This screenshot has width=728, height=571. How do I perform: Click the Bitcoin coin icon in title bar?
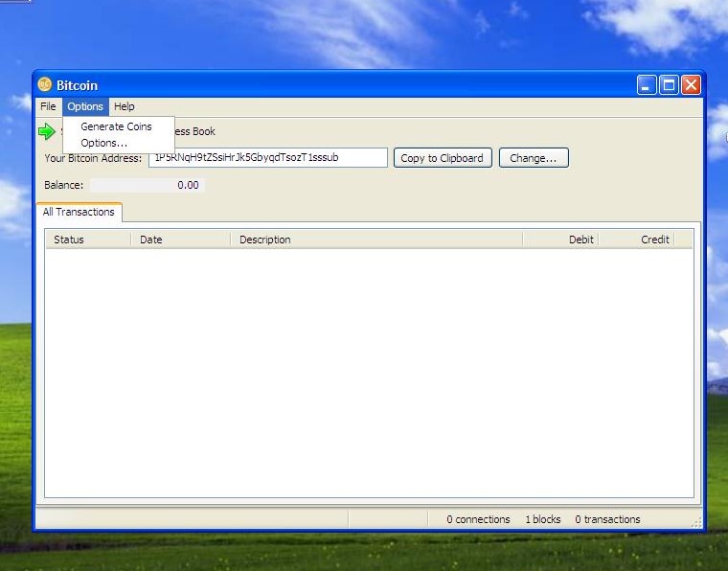pyautogui.click(x=45, y=84)
